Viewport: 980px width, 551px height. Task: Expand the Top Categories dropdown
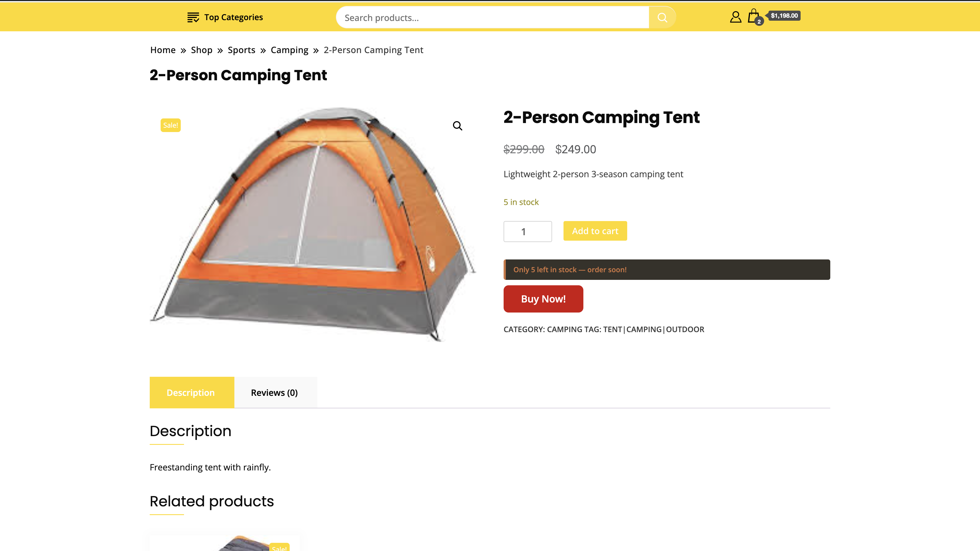coord(233,17)
